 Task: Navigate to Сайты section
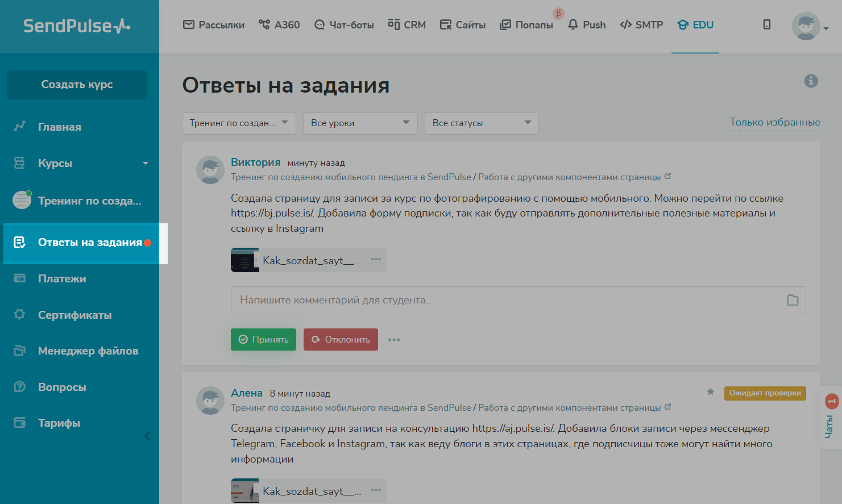[x=463, y=25]
